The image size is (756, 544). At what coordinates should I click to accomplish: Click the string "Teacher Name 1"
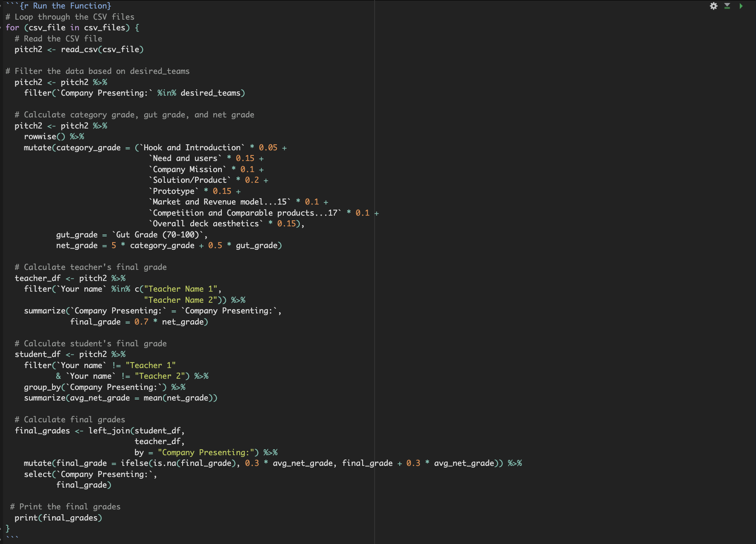[180, 289]
